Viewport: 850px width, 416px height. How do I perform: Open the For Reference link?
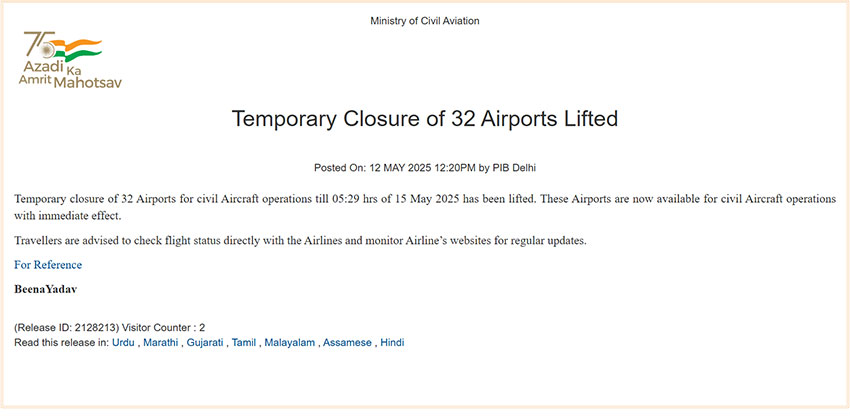coord(48,265)
